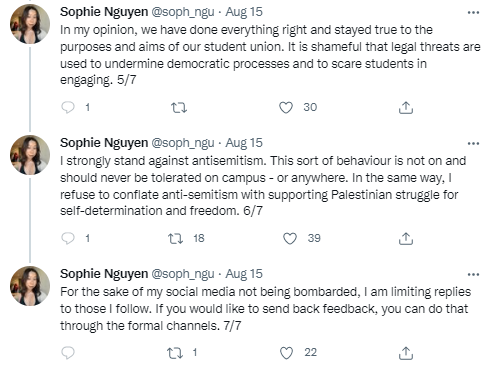Viewport: 491px width, 367px height.
Task: Click @soph_ngu handle on the 6/7 tweet
Action: (x=183, y=143)
